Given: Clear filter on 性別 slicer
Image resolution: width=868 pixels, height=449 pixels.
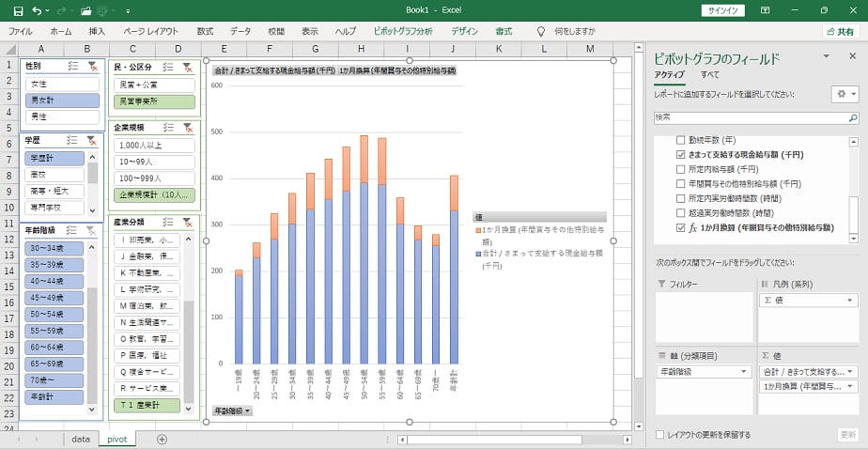Looking at the screenshot, I should click(x=92, y=67).
